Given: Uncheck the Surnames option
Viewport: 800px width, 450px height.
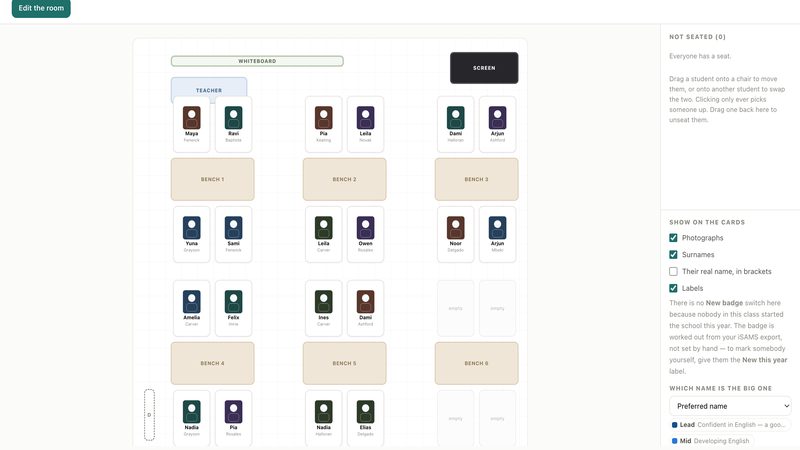Looking at the screenshot, I should pyautogui.click(x=673, y=255).
